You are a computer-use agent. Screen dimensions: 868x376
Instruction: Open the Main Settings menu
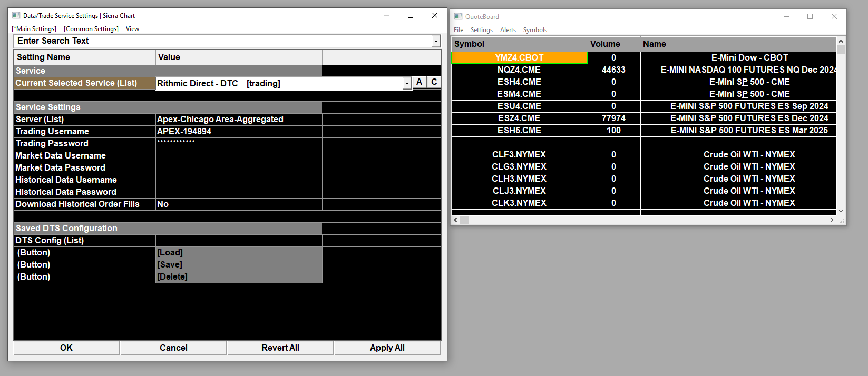click(x=34, y=29)
